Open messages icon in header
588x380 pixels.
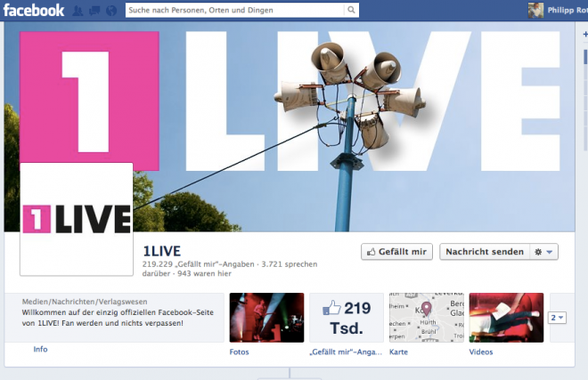pos(94,11)
